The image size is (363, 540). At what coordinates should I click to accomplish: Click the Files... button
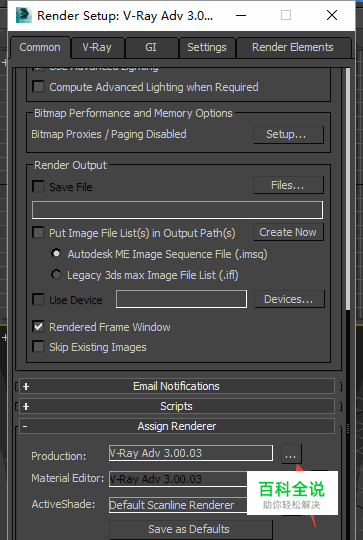[x=288, y=185]
